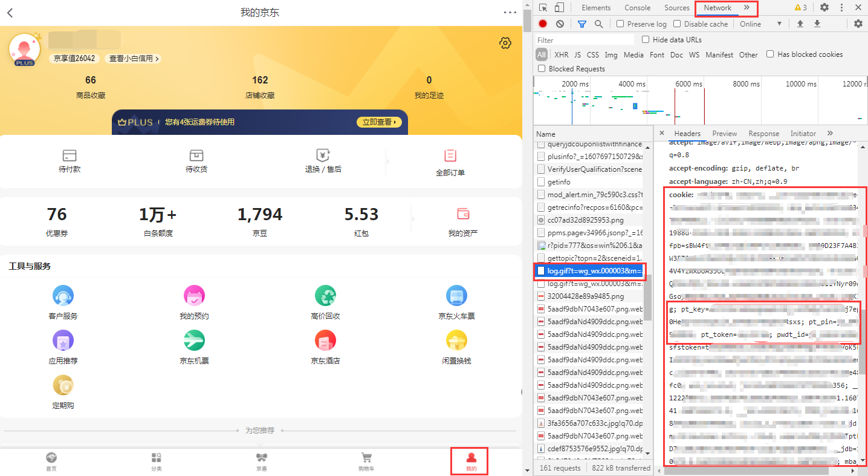Viewport: 868px width, 476px height.
Task: Open Preview tab of request details
Action: click(x=724, y=134)
